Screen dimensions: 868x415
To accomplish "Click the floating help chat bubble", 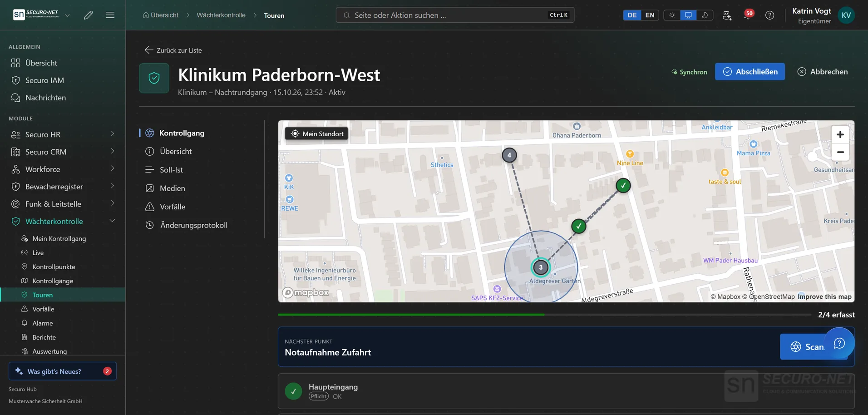I will point(839,343).
